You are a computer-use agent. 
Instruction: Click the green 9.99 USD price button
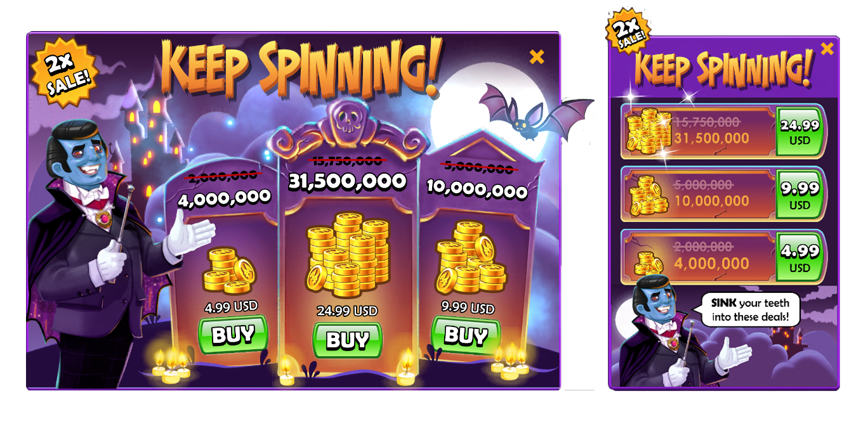799,195
